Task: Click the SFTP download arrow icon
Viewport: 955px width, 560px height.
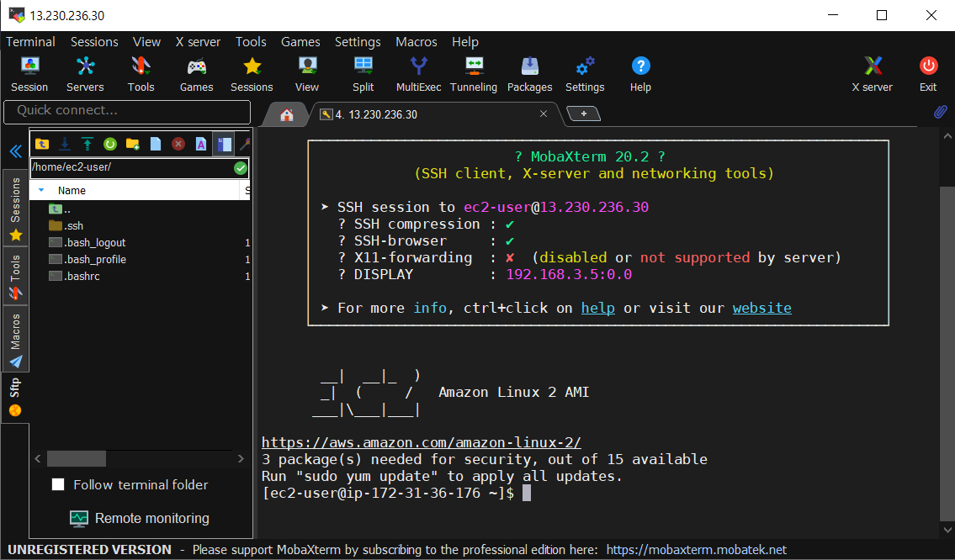Action: 65,144
